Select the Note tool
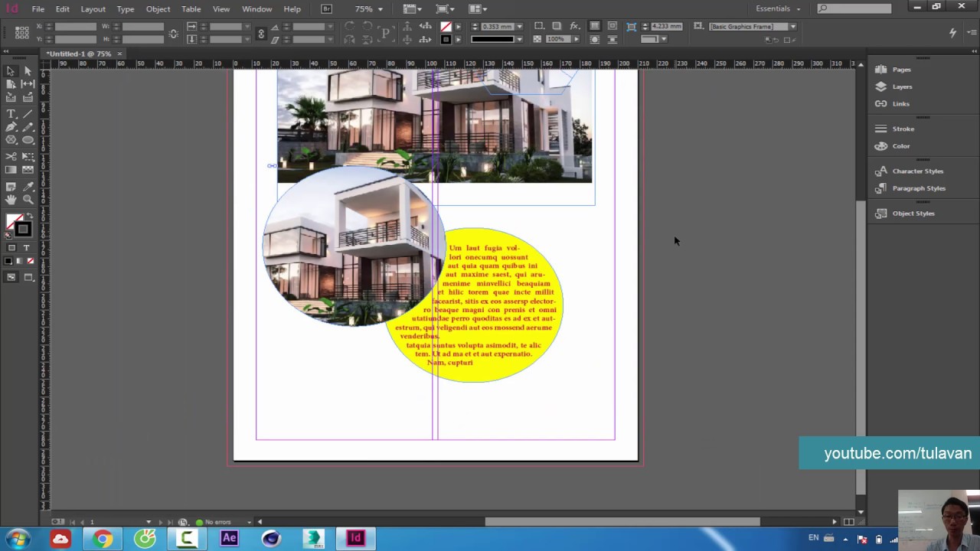 [11, 186]
